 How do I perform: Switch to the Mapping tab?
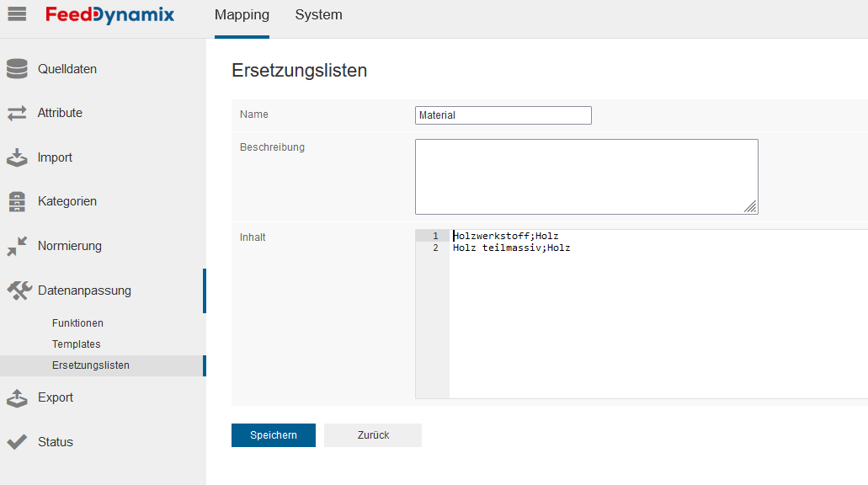(x=242, y=15)
